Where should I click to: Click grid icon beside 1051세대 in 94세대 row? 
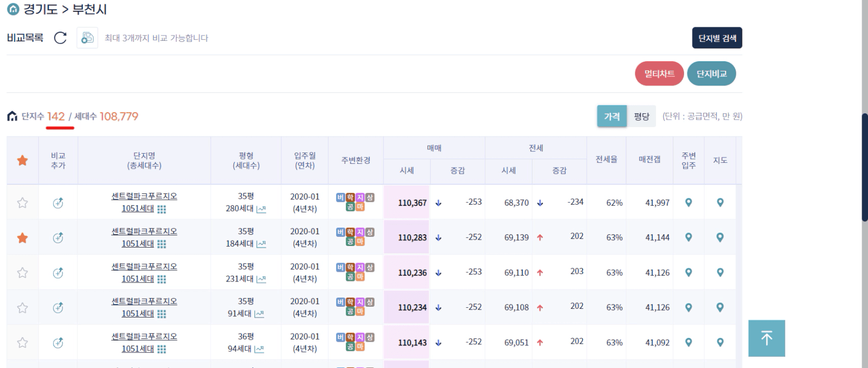click(x=161, y=349)
